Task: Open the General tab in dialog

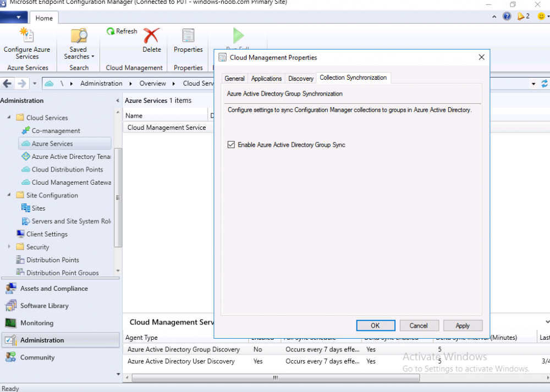Action: 234,79
